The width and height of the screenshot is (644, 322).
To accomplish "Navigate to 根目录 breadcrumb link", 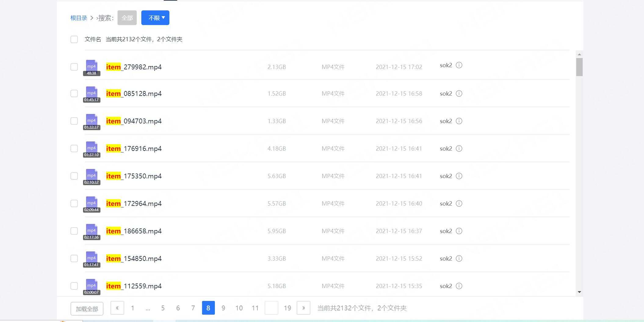I will (79, 18).
